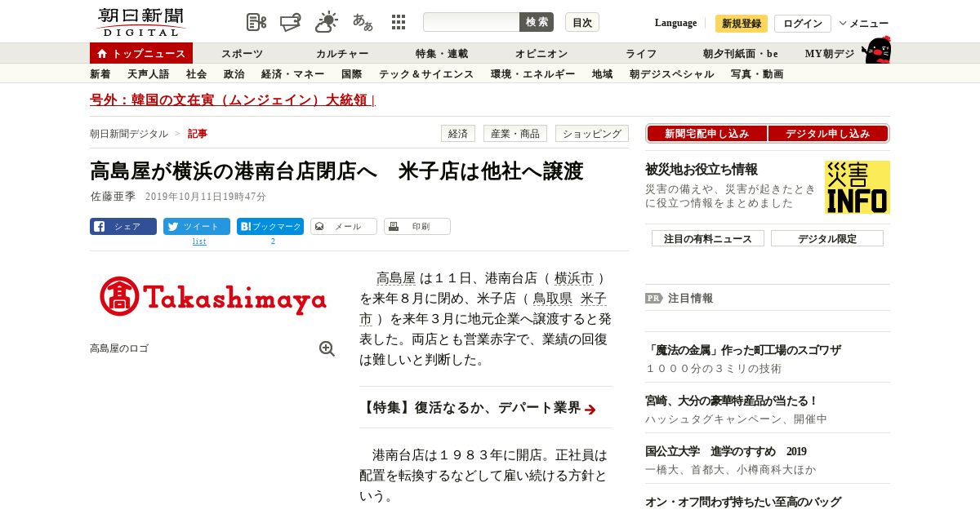Click the red arrow next to 復活なるか、デパート業界
This screenshot has height=514, width=980.
coord(590,410)
